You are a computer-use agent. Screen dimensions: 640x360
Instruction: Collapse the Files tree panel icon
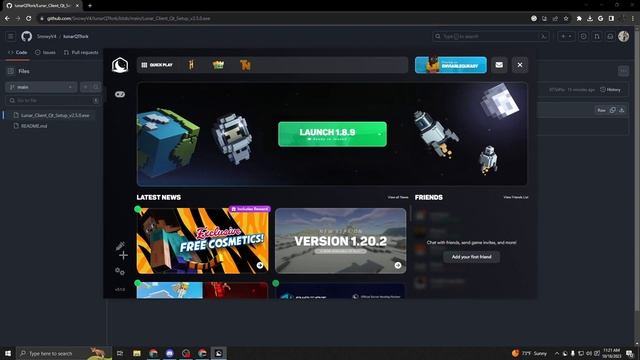pos(11,71)
